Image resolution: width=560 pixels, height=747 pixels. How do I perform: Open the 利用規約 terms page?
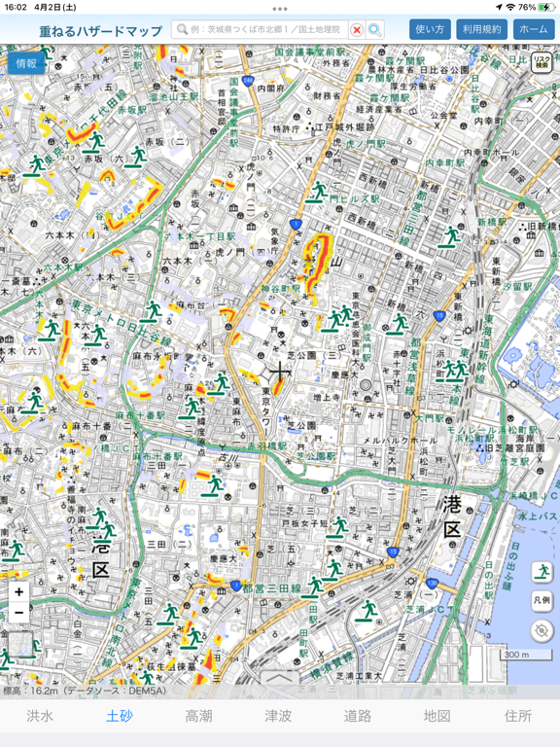(482, 29)
